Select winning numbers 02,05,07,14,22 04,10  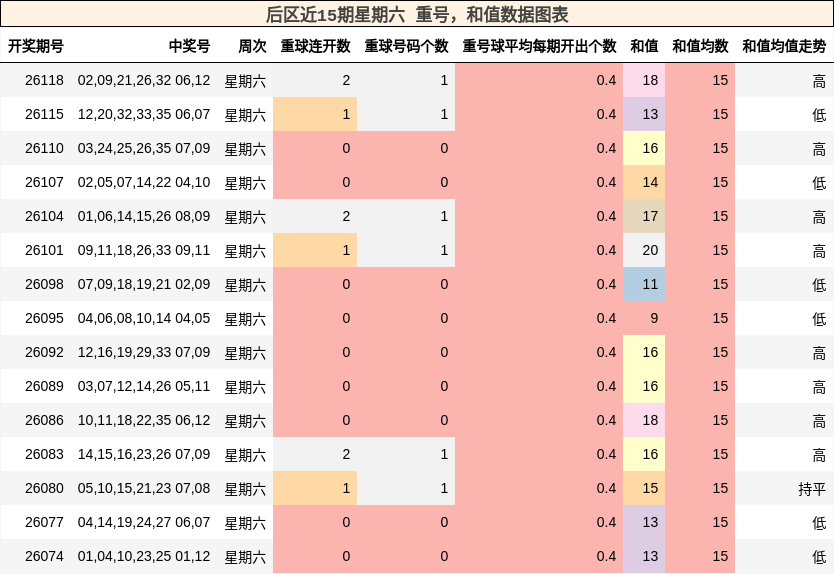point(144,182)
